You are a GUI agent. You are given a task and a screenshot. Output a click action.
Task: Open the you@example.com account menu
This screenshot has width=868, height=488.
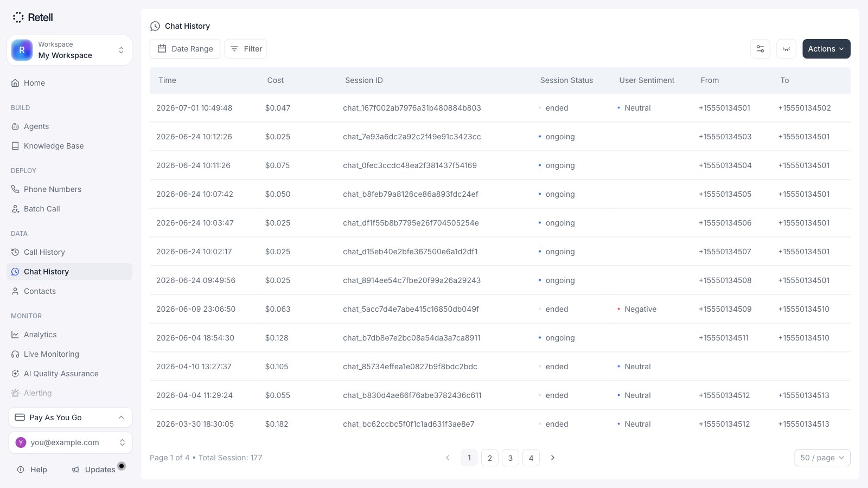coord(70,442)
